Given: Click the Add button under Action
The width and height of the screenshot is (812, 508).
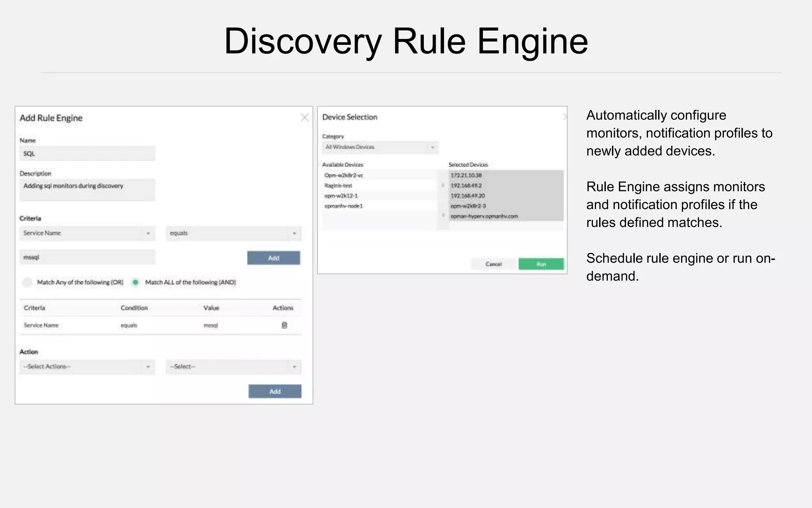Looking at the screenshot, I should (275, 391).
